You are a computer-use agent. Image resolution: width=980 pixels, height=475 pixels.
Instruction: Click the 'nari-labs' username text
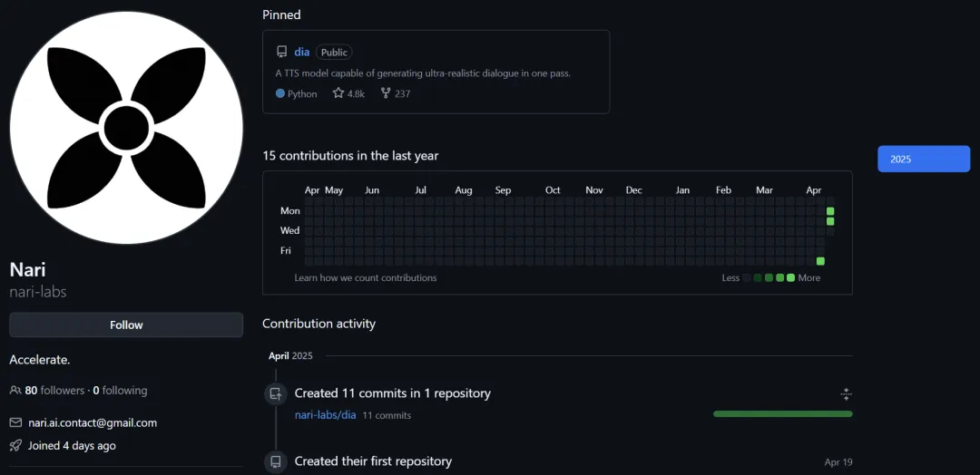coord(38,292)
